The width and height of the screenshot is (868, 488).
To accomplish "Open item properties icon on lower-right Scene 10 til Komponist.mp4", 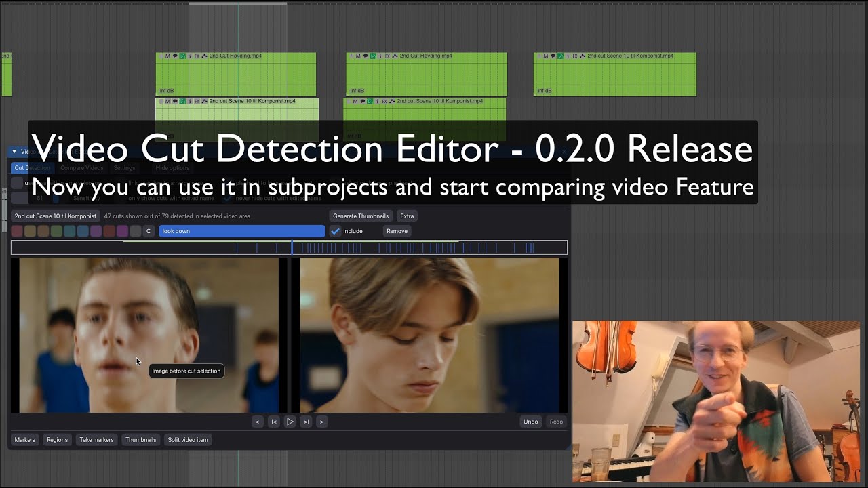I will 378,101.
